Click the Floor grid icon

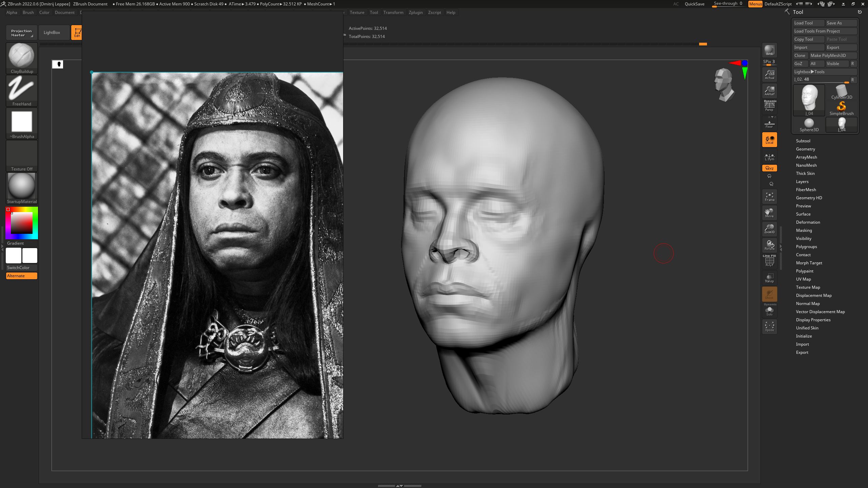click(769, 124)
